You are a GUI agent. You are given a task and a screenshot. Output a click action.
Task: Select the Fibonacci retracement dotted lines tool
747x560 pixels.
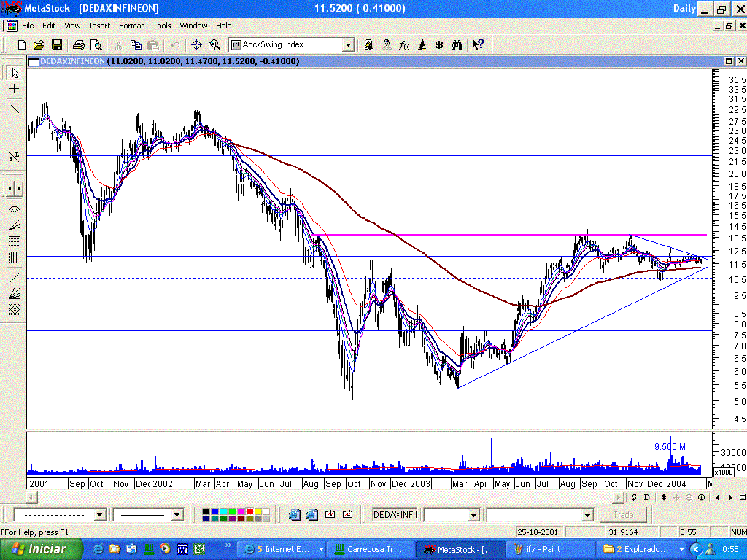[x=15, y=241]
